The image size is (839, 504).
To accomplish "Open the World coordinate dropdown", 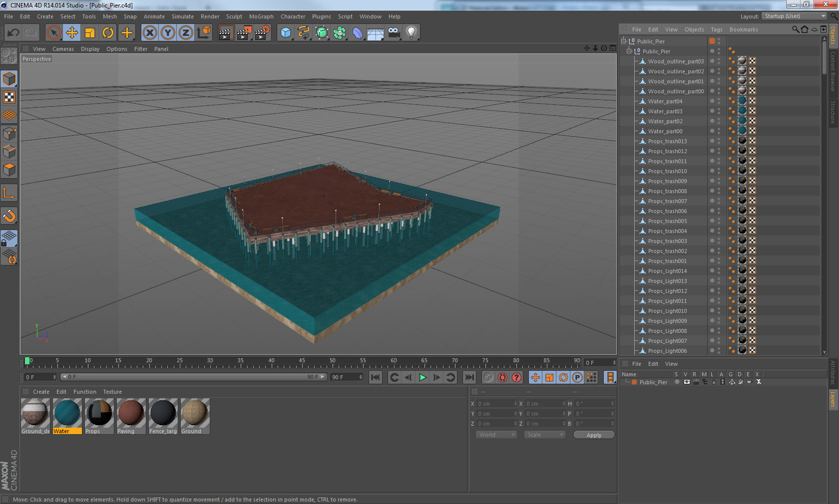I will tap(496, 435).
